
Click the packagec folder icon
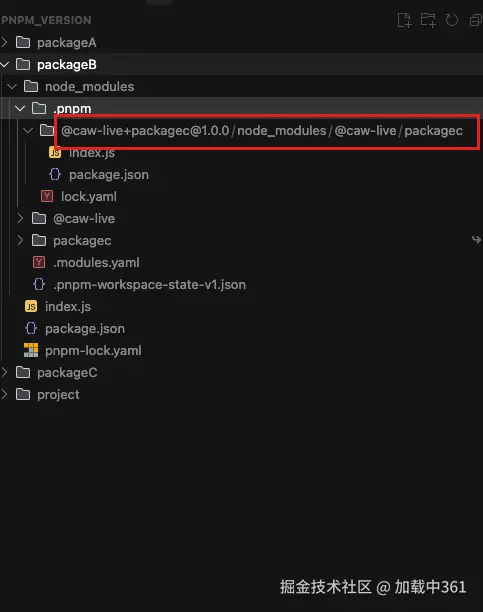[x=39, y=240]
